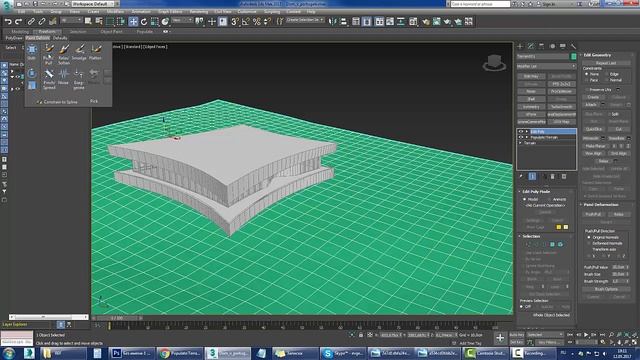This screenshot has width=640, height=360.
Task: Select the Normal constraint radio button
Action: 606,80
